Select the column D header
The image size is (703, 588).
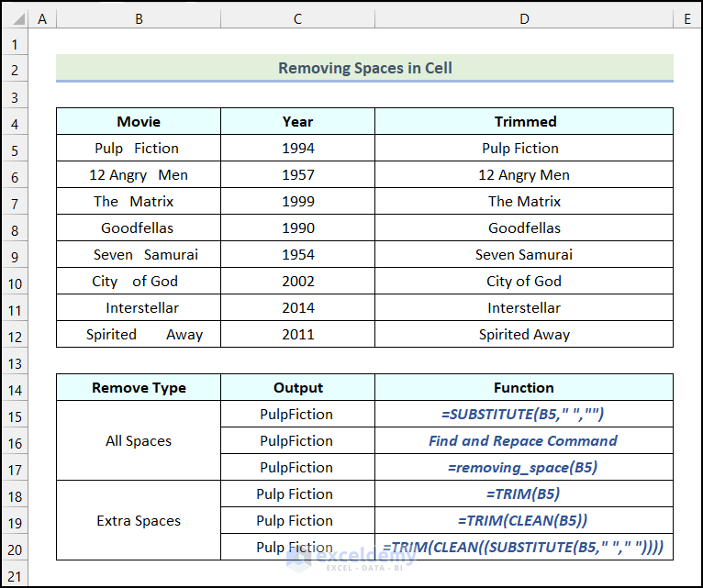pos(523,18)
